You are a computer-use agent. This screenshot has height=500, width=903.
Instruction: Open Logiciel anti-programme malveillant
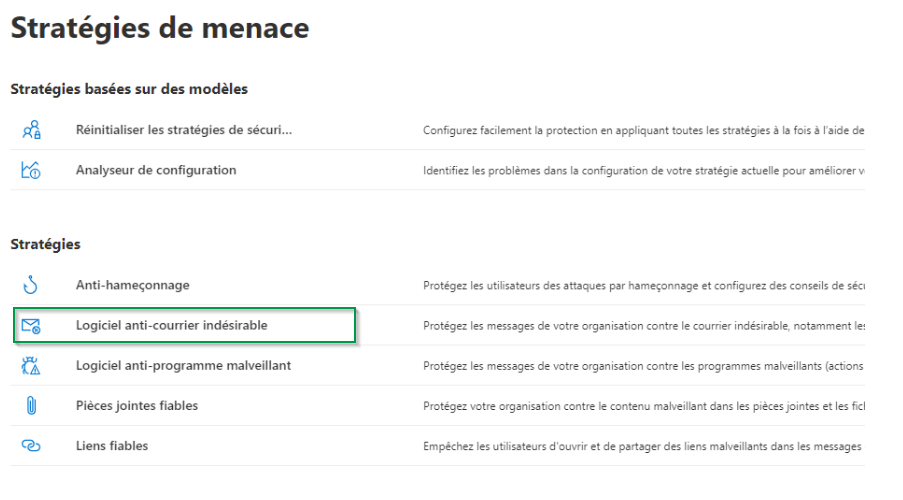[x=183, y=365]
